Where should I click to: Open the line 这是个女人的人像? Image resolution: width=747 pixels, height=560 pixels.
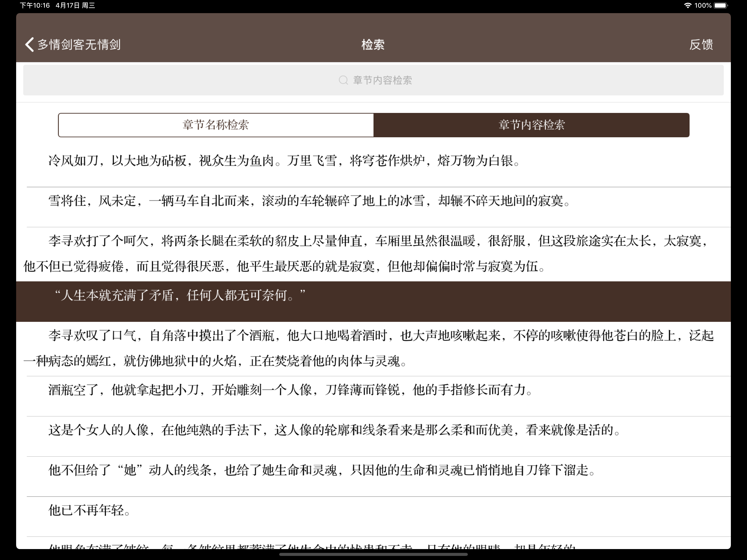[x=373, y=436]
